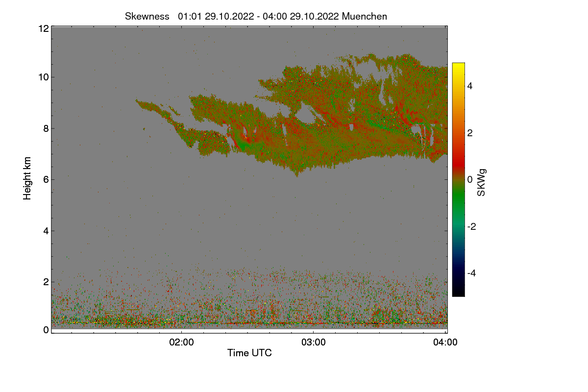The image size is (588, 392).
Task: Click the 03:00 time tick label
Action: pyautogui.click(x=314, y=343)
